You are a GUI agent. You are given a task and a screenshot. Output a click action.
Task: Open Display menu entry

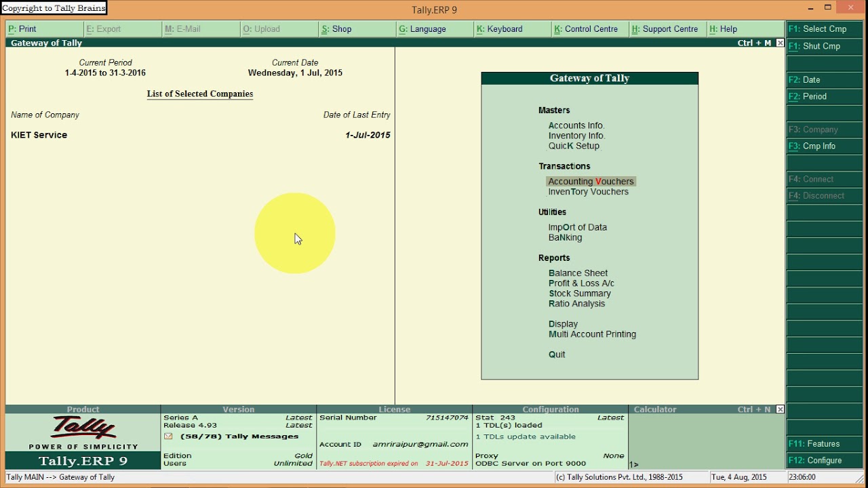pyautogui.click(x=563, y=324)
